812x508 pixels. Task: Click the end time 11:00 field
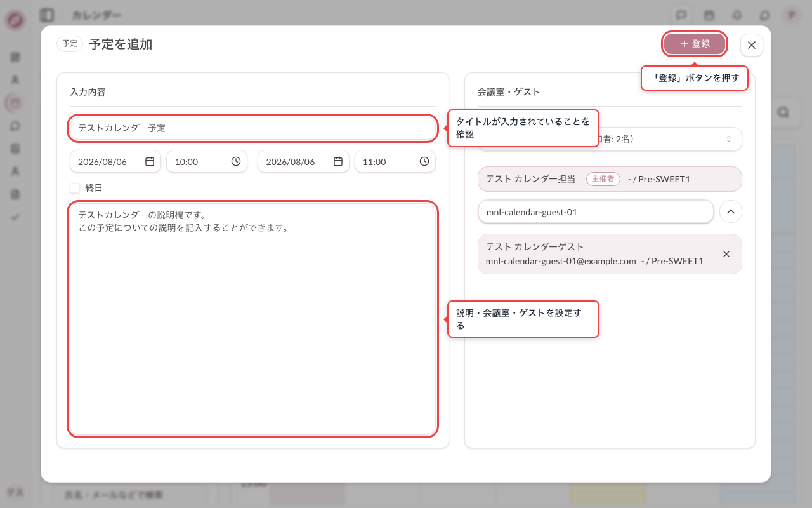click(395, 162)
